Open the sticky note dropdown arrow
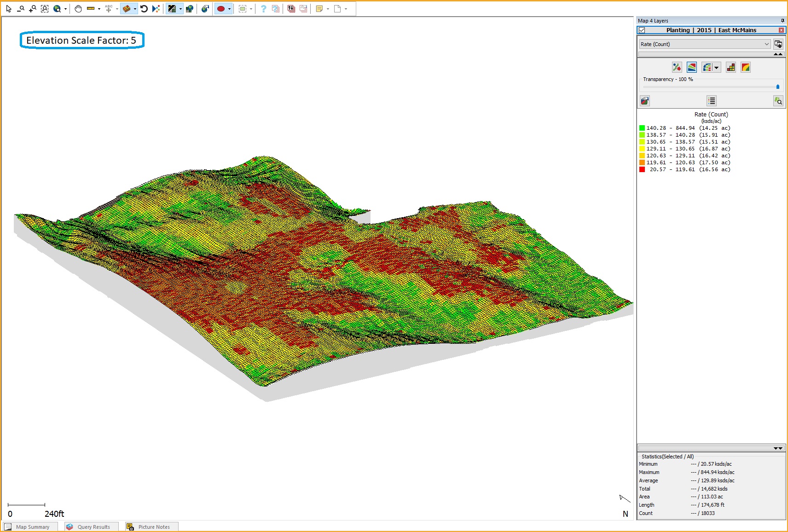 click(328, 9)
